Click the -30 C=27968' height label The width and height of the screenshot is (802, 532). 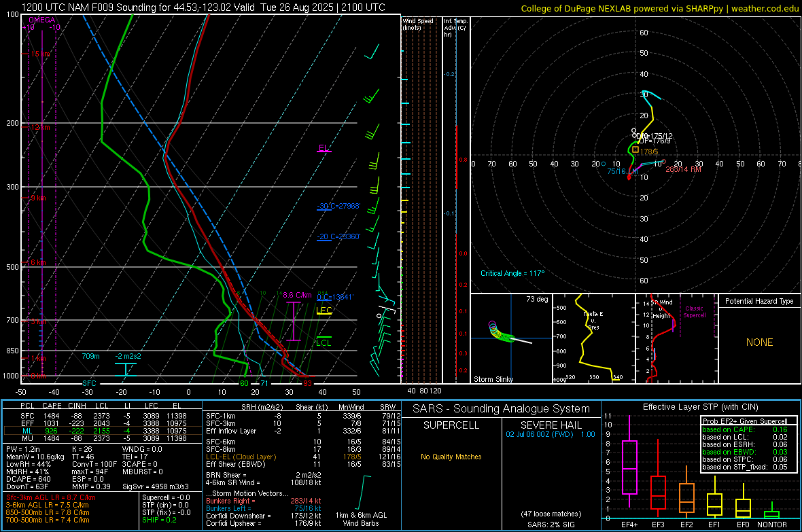[x=338, y=206]
